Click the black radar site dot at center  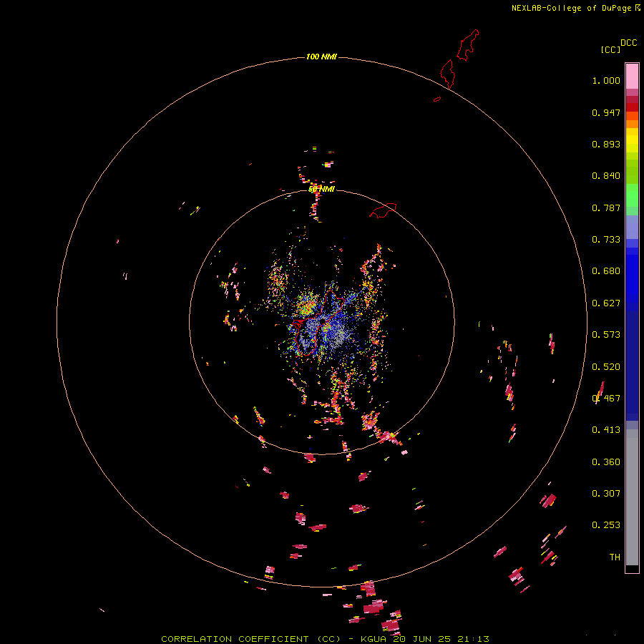pyautogui.click(x=323, y=321)
